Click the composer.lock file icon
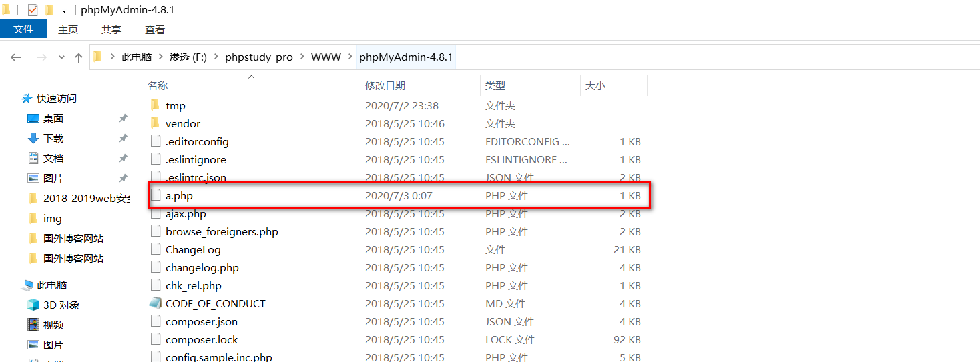 click(155, 339)
